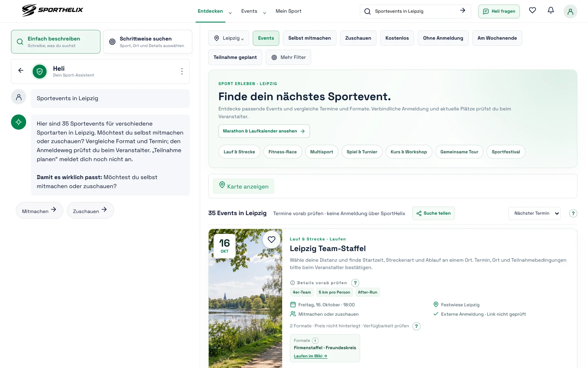The height and width of the screenshot is (368, 588).
Task: Toggle the Events filter chip
Action: (x=266, y=38)
